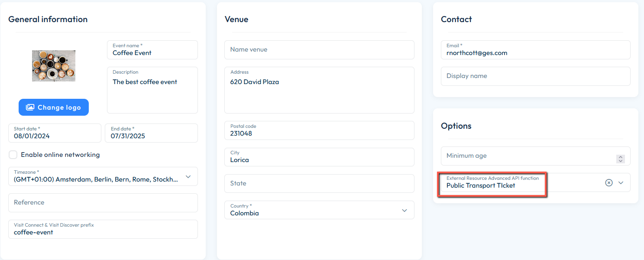Enable online networking
Viewport: 644px width, 260px height.
click(x=13, y=154)
